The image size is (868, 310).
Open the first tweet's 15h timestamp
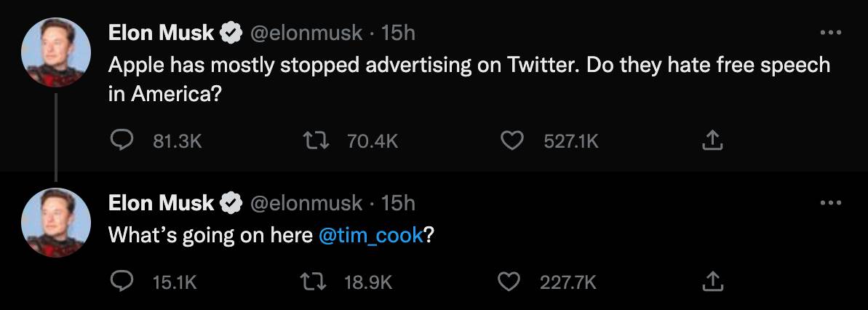pos(398,33)
